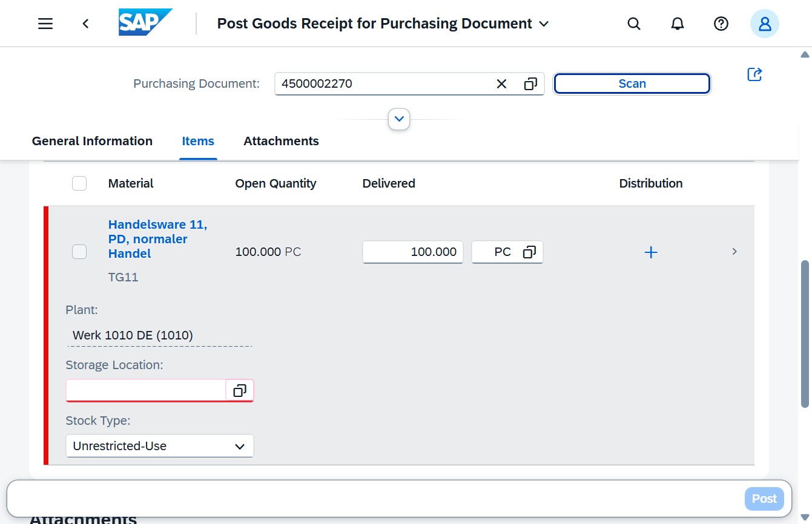Viewport: 812px width, 524px height.
Task: Toggle the select-all checkbox in the table header
Action: [x=79, y=183]
